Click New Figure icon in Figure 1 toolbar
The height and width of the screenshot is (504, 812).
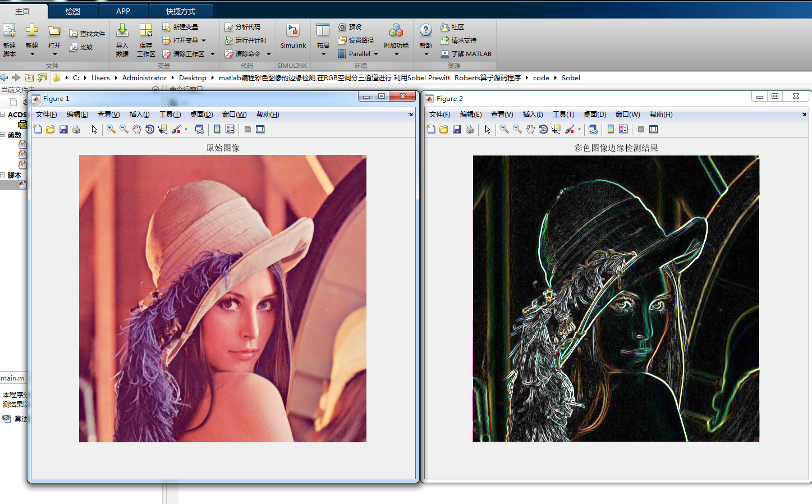pos(38,129)
